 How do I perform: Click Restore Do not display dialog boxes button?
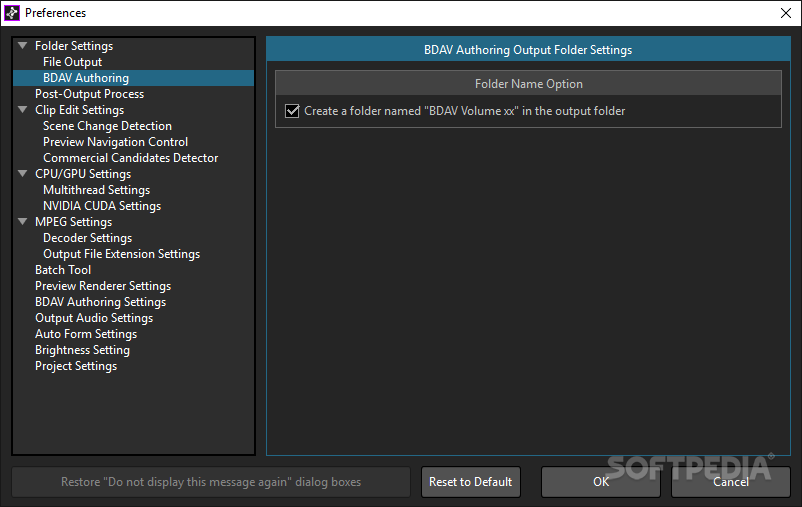click(211, 482)
